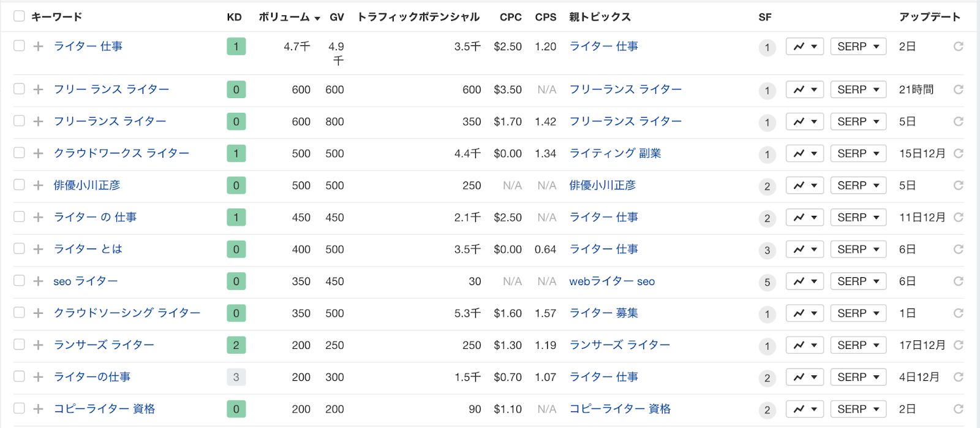Click SF badge 5 for seo ライター
This screenshot has height=428, width=980.
coord(767,282)
